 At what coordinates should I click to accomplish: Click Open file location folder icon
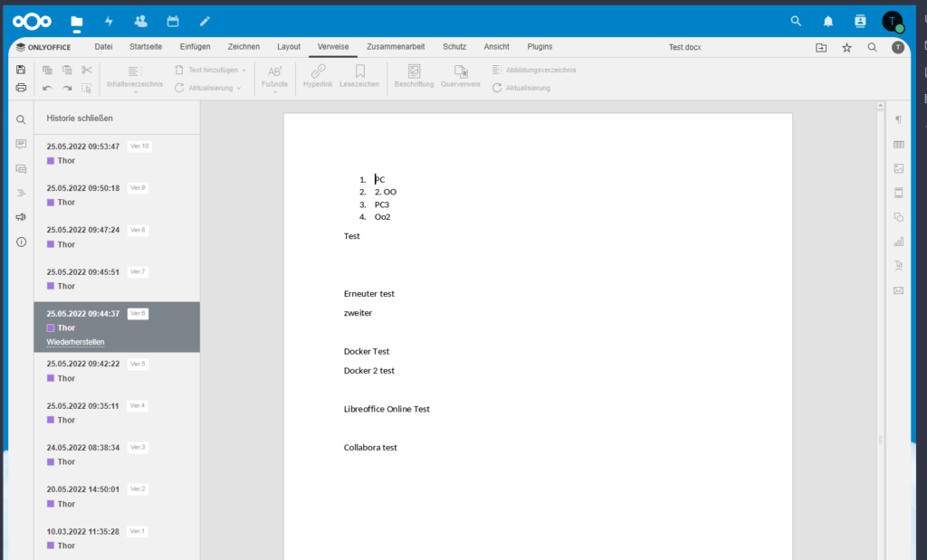pos(821,47)
